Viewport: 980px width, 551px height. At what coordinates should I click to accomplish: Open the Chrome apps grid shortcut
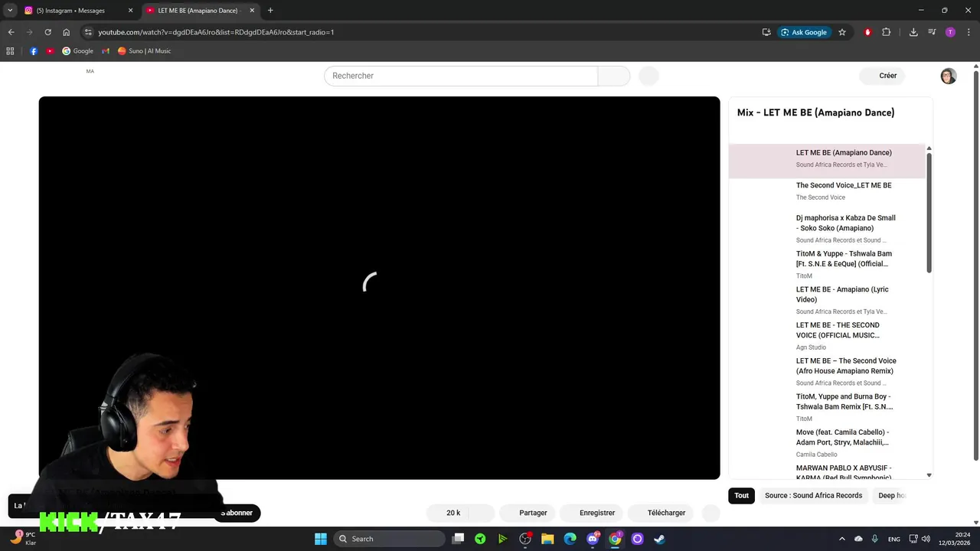tap(10, 51)
